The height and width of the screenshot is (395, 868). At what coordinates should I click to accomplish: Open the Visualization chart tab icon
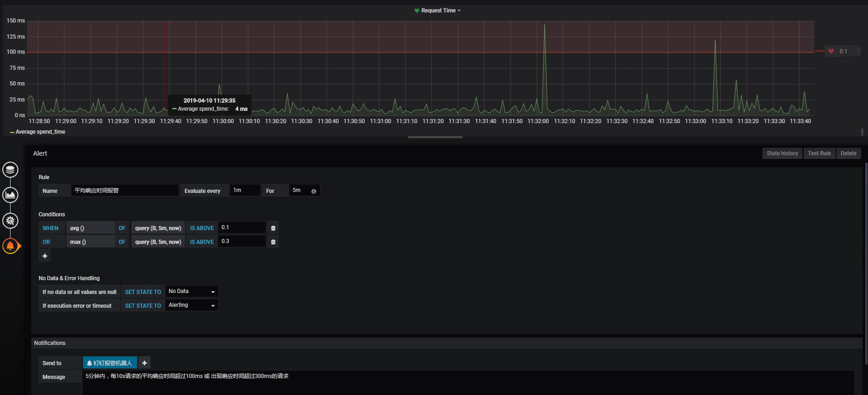[x=10, y=195]
